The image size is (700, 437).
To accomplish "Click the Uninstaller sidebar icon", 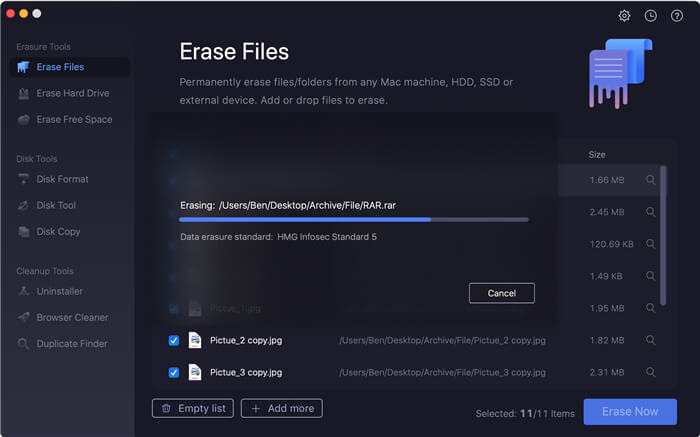I will (x=23, y=291).
